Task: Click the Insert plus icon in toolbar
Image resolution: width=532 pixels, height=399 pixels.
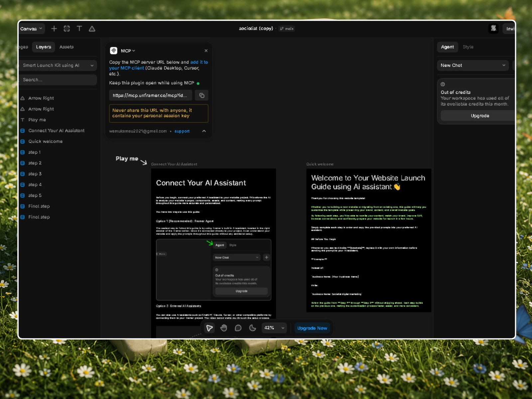Action: point(54,29)
